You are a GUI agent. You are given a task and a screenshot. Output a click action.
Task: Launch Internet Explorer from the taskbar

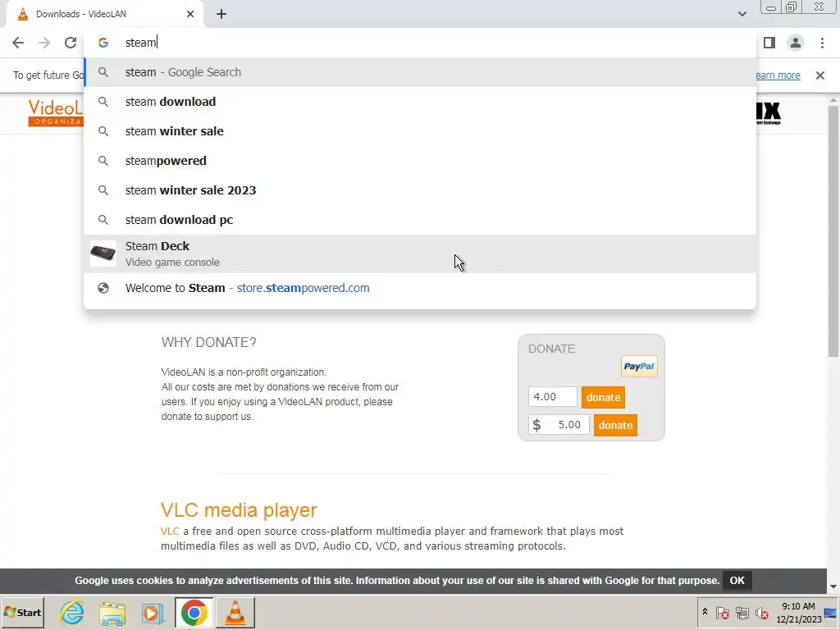72,613
